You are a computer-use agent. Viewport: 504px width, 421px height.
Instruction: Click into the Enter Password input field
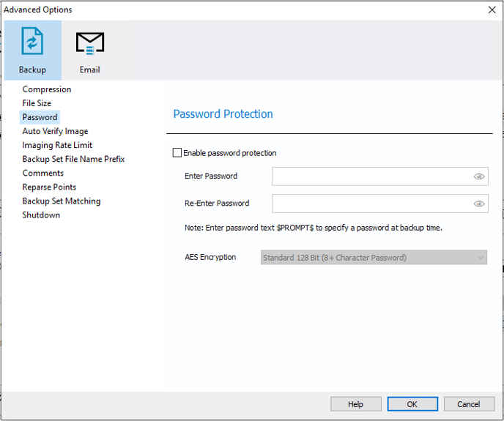tap(372, 176)
